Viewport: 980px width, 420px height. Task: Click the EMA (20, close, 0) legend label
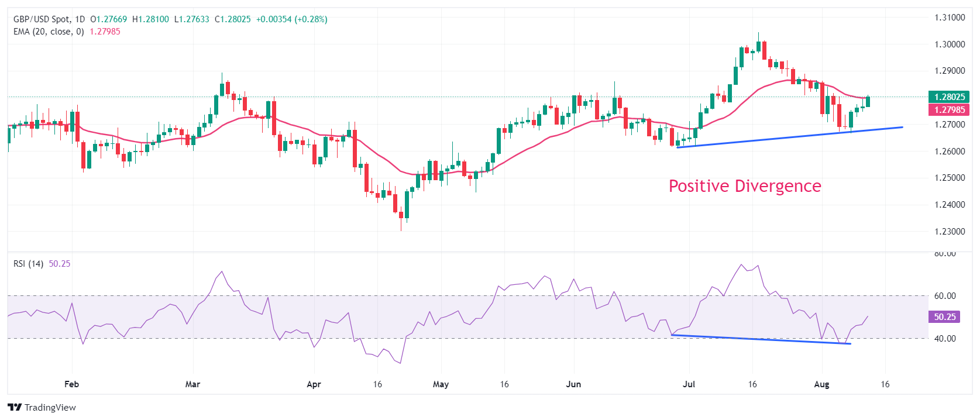49,32
